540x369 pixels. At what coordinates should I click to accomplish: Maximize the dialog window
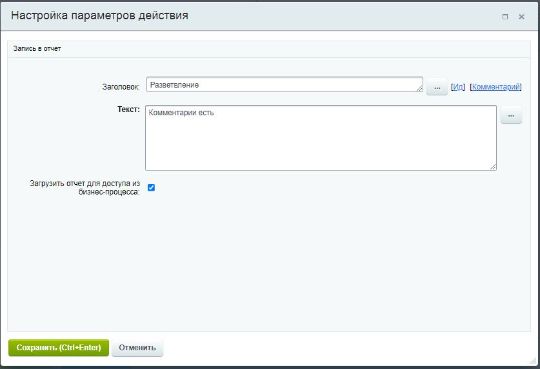(x=505, y=17)
